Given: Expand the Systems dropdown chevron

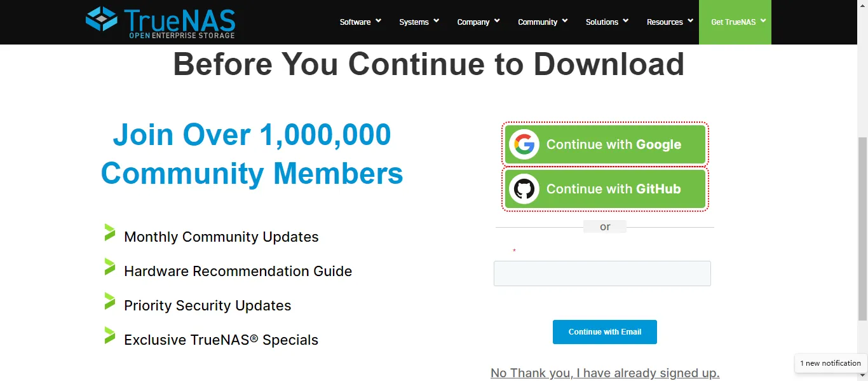Looking at the screenshot, I should [x=436, y=21].
